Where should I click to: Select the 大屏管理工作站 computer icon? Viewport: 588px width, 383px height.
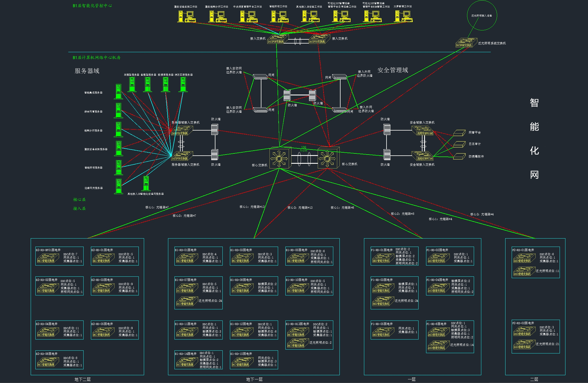tap(403, 16)
